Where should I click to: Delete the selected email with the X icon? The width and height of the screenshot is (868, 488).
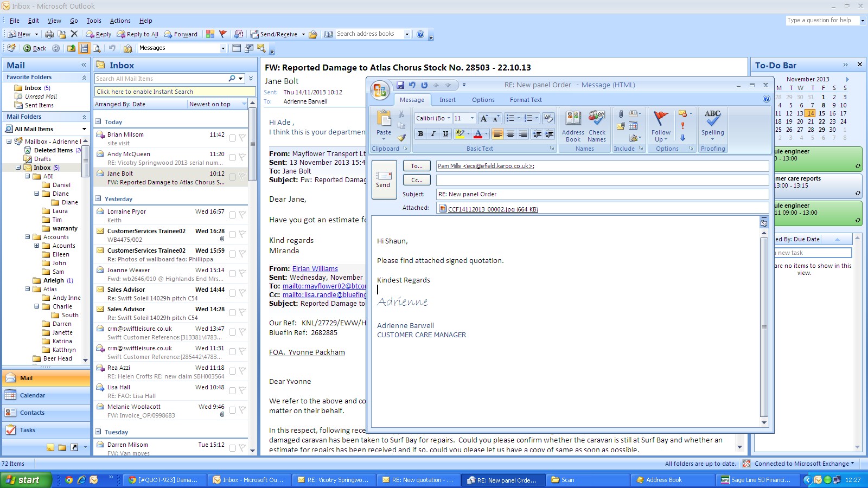coord(74,34)
